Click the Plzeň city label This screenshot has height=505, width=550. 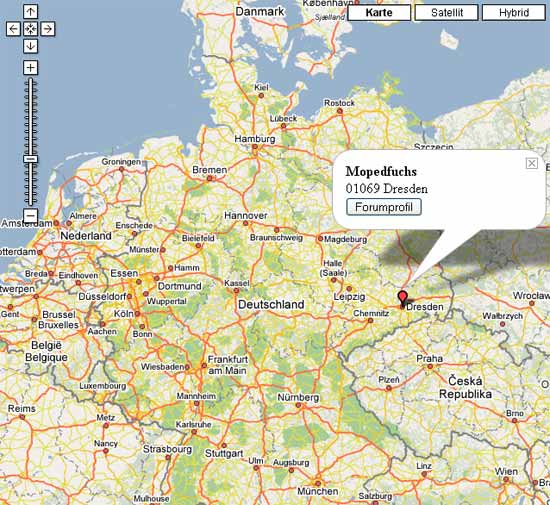click(x=389, y=380)
